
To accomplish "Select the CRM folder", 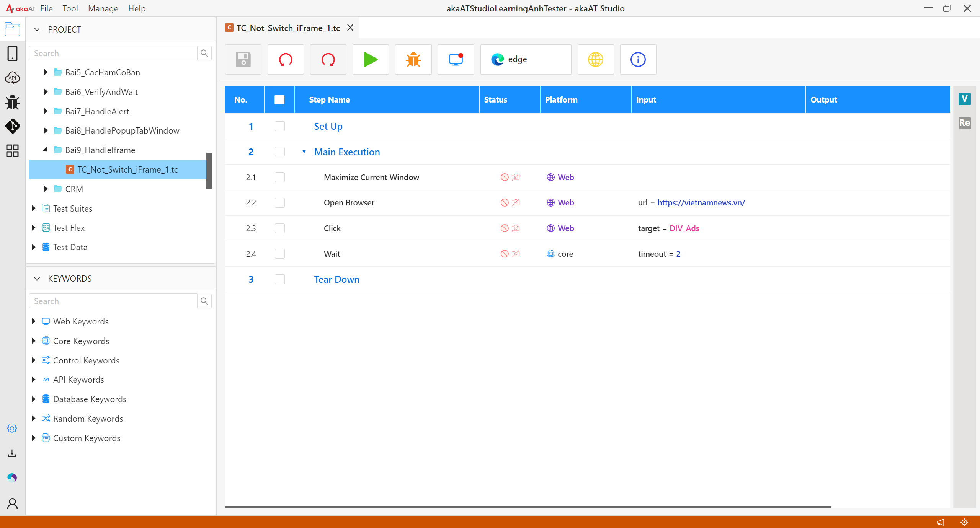I will [74, 189].
